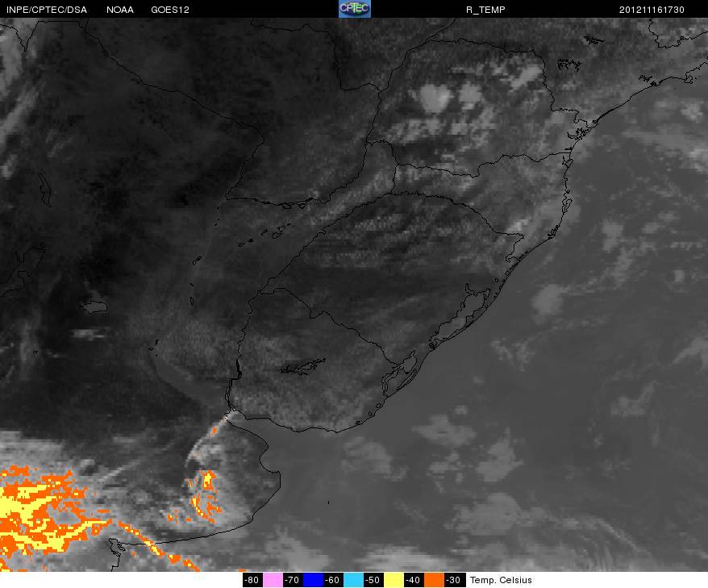Click the -60 legend value
Image resolution: width=708 pixels, height=588 pixels.
click(332, 580)
